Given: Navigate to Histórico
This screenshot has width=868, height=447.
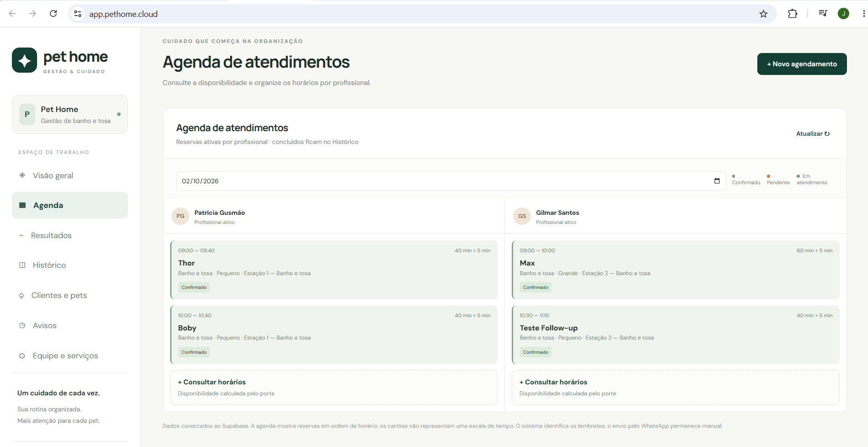Looking at the screenshot, I should click(x=70, y=265).
